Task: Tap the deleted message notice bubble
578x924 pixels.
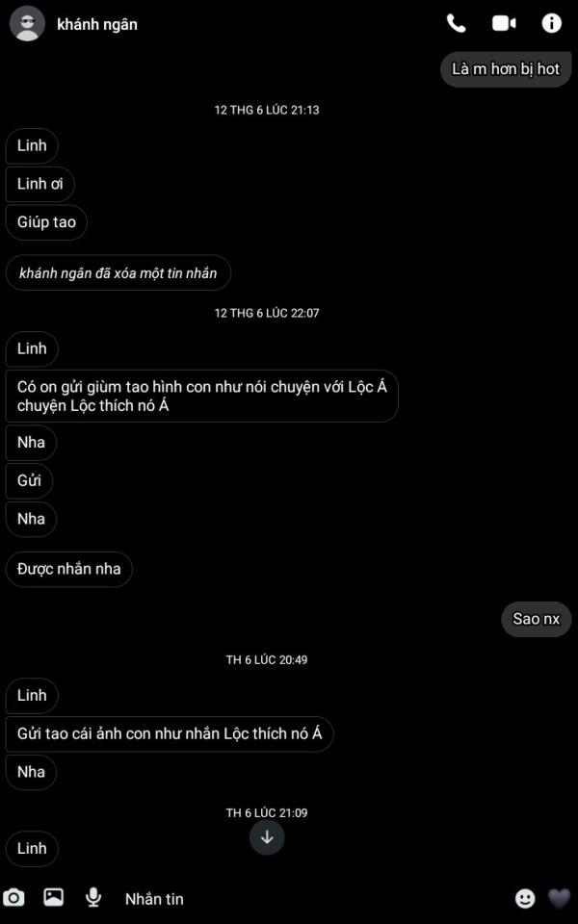Action: (x=118, y=272)
